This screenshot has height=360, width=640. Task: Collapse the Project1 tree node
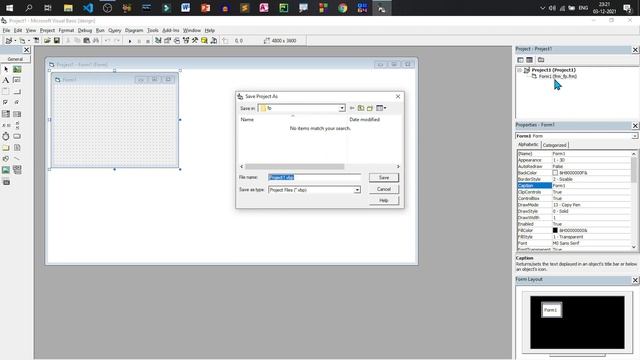coord(520,70)
